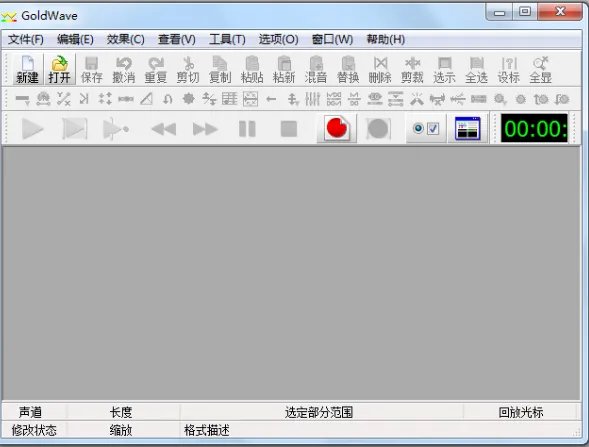Open the 工具(T) menu

point(227,39)
